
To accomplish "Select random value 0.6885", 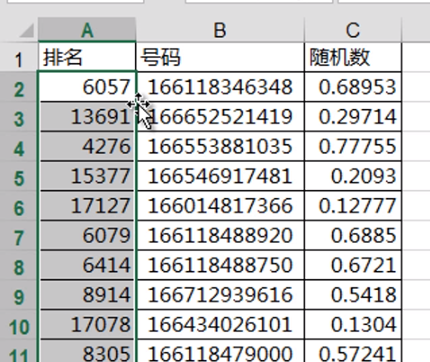I will (x=353, y=235).
